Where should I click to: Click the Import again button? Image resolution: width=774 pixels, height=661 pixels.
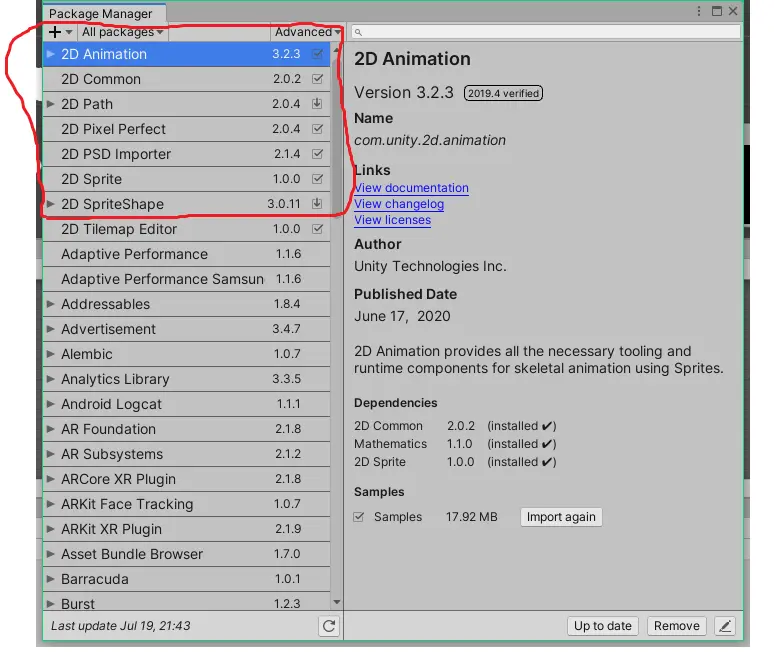pyautogui.click(x=561, y=517)
